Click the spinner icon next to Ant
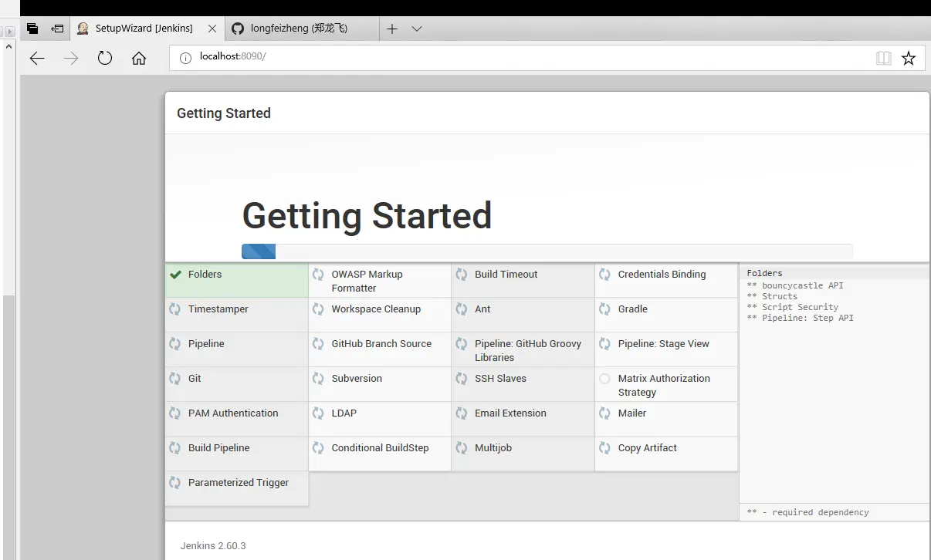Viewport: 931px width, 560px height. (462, 309)
